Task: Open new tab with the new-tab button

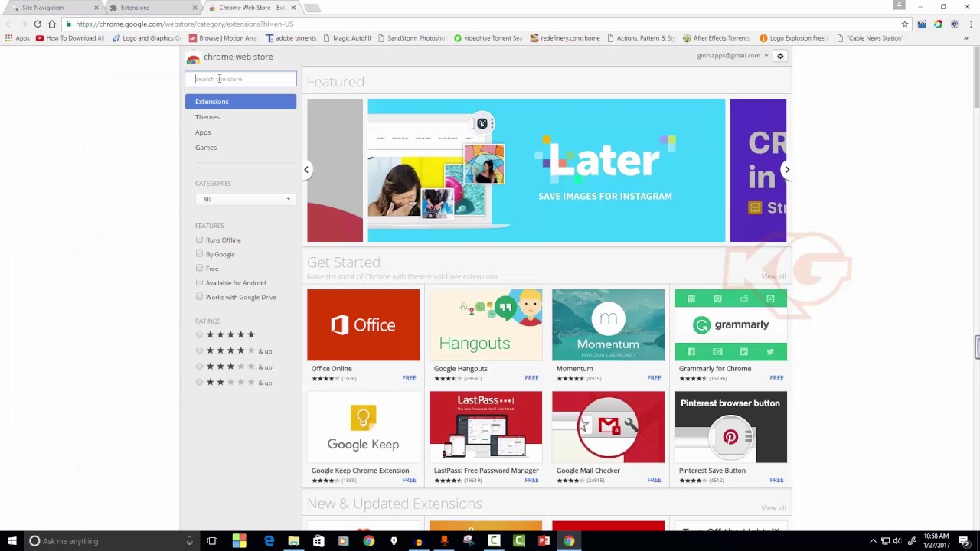Action: [x=312, y=8]
